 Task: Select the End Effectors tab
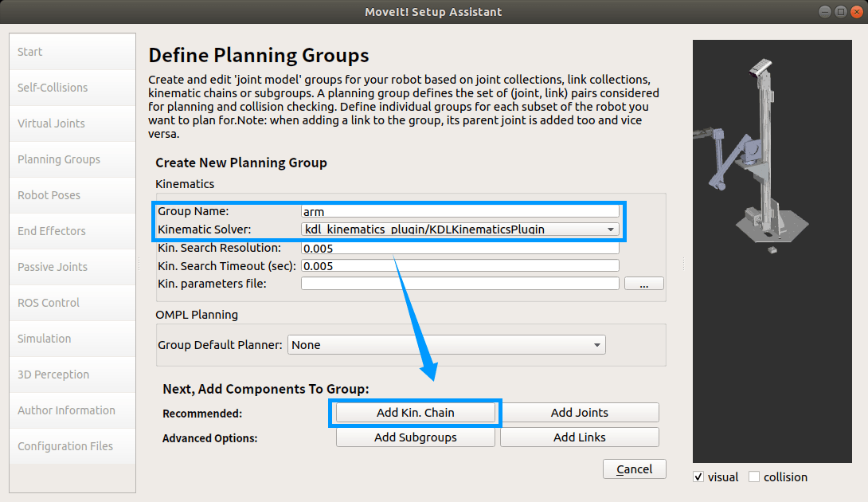click(72, 231)
